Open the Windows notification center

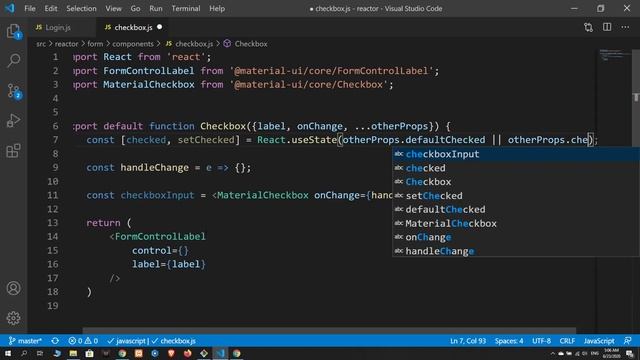tap(630, 353)
